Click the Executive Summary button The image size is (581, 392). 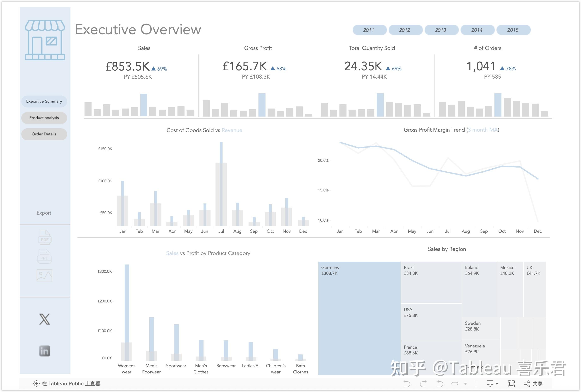(x=44, y=101)
